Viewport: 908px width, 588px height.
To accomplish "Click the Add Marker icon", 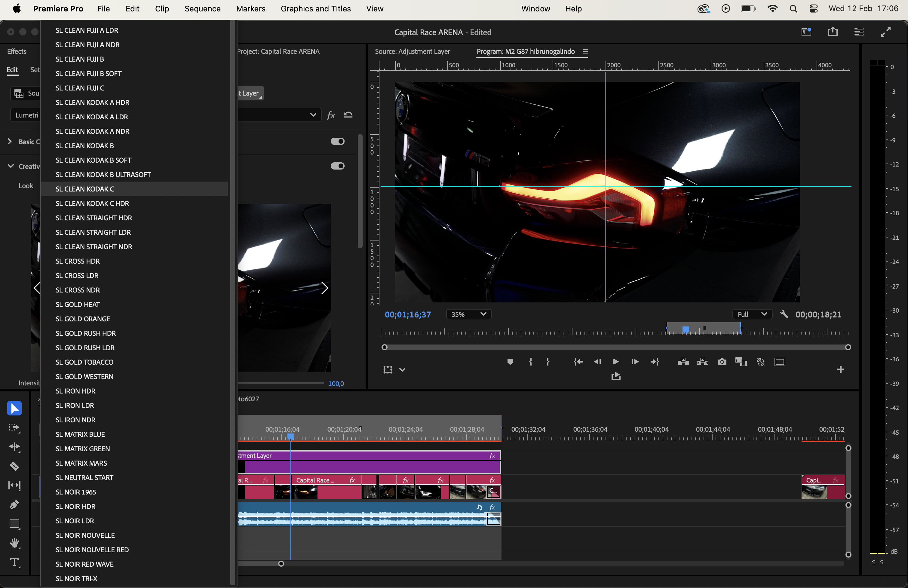I will pyautogui.click(x=510, y=362).
